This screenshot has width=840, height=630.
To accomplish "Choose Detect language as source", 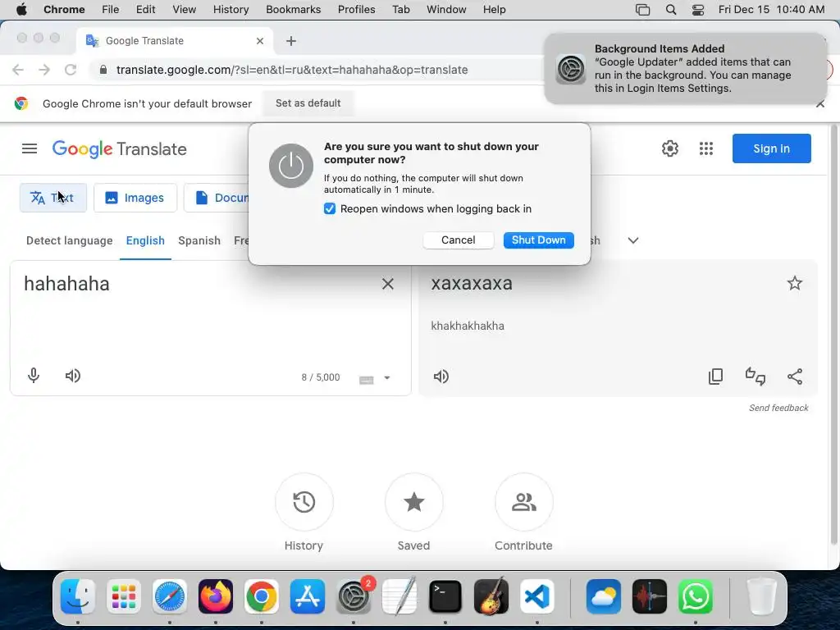I will [x=70, y=240].
